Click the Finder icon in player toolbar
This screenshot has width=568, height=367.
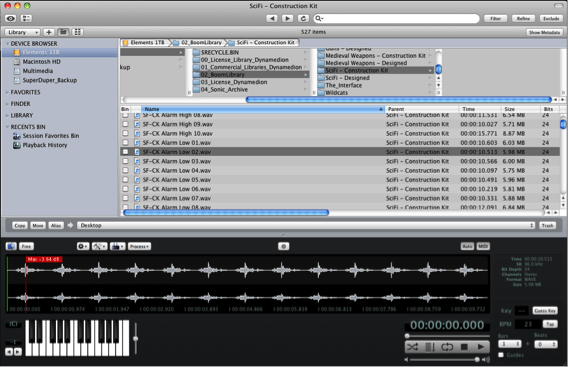pos(11,246)
